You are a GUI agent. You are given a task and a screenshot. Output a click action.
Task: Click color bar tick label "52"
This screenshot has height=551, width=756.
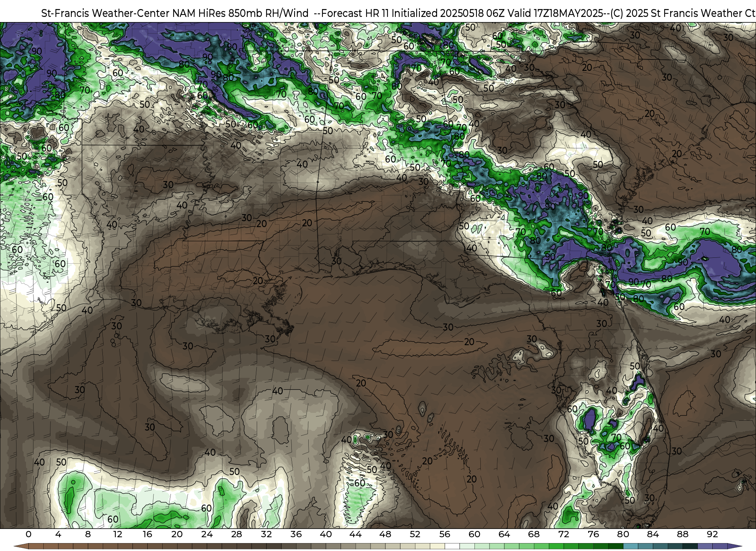coord(415,534)
